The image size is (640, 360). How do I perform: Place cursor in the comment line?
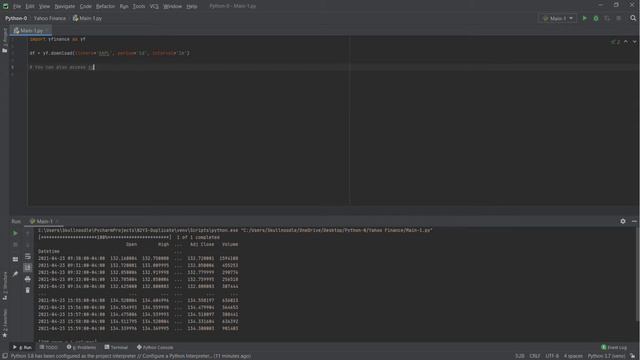click(x=61, y=67)
